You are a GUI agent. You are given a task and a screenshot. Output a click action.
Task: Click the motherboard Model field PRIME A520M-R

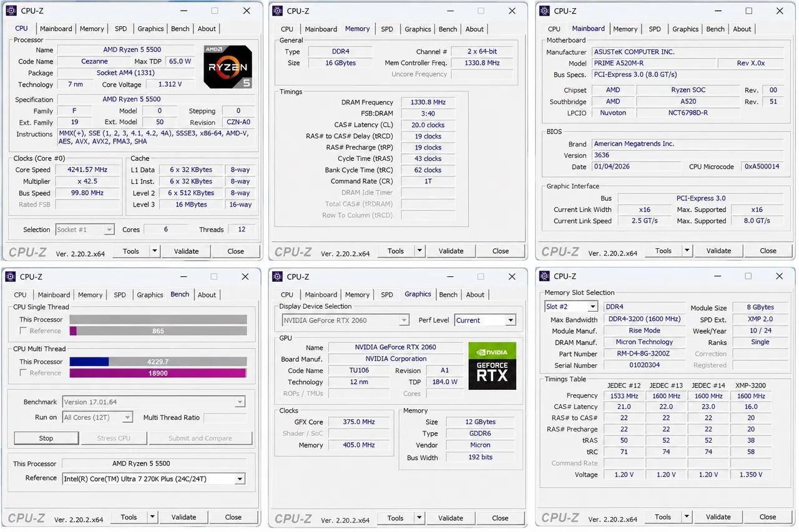point(652,63)
